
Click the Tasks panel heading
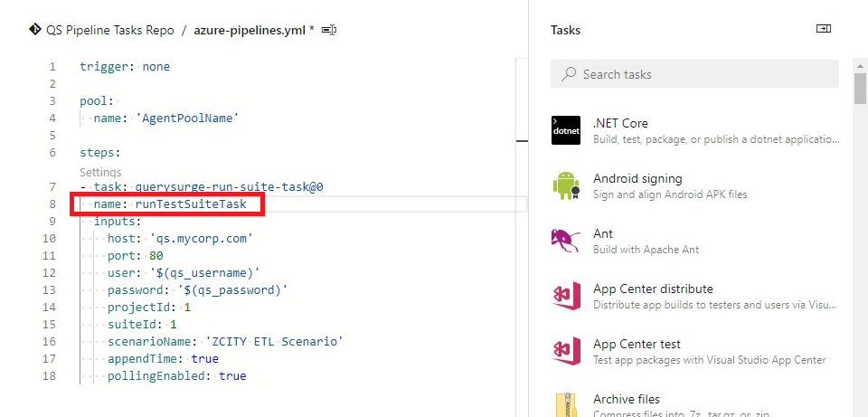(565, 30)
